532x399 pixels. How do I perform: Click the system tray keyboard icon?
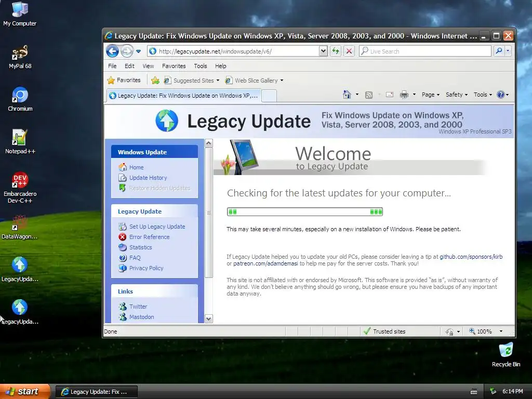(x=474, y=392)
